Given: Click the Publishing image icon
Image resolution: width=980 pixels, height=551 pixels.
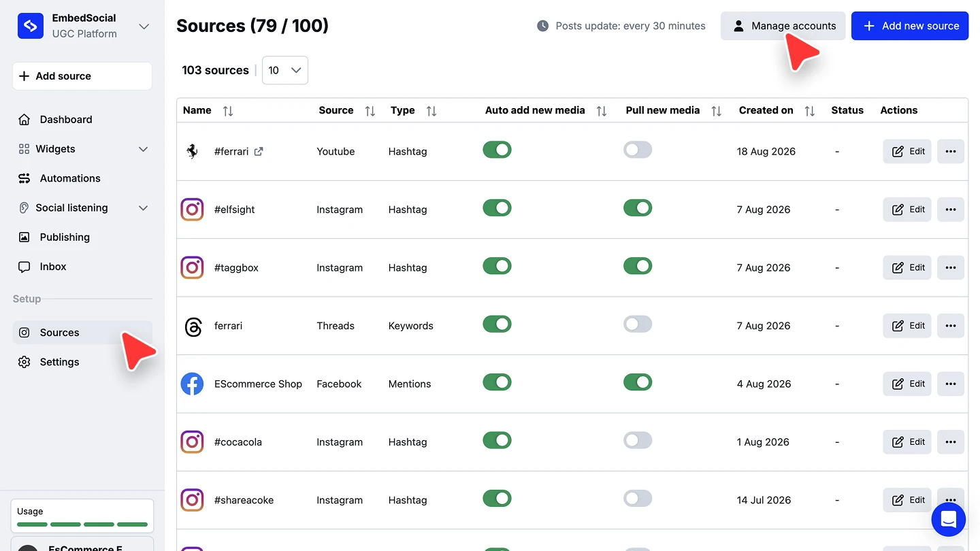Looking at the screenshot, I should [x=24, y=237].
